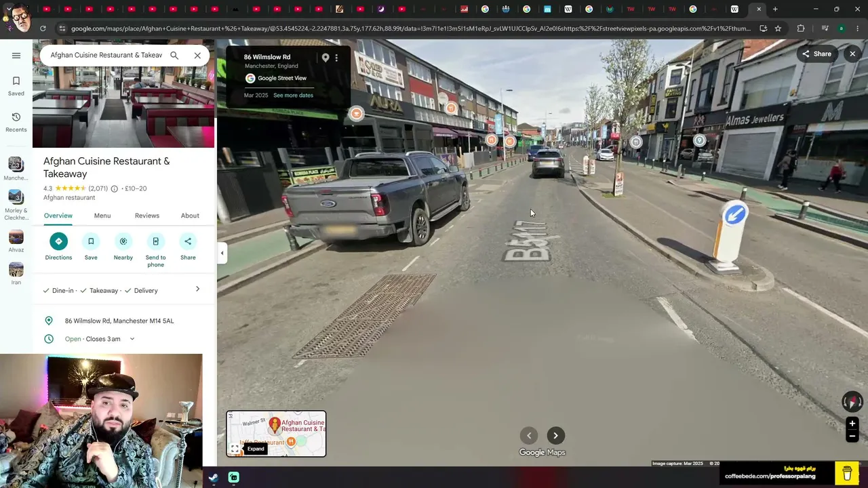The height and width of the screenshot is (488, 868).
Task: Collapse the side panel arrow
Action: (x=222, y=253)
